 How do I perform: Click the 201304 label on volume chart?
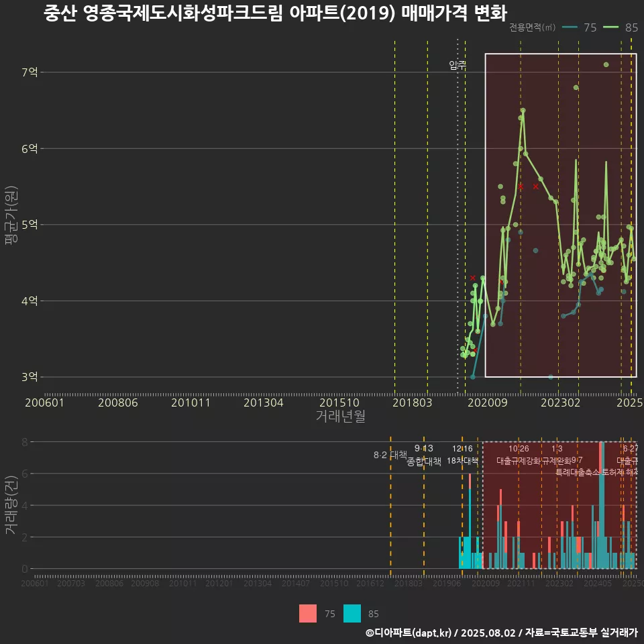pyautogui.click(x=258, y=583)
